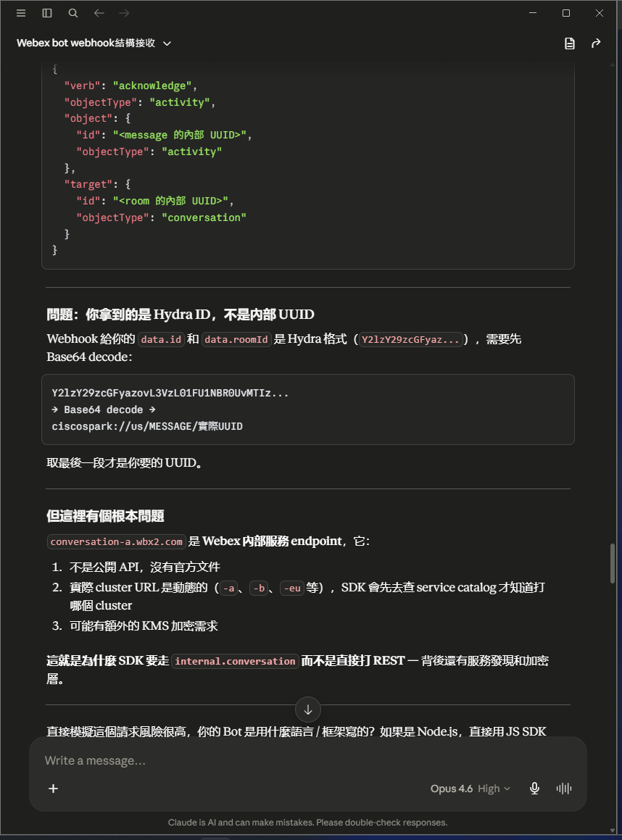Click the Webex bot webhook chat title
The image size is (622, 840).
coord(86,43)
